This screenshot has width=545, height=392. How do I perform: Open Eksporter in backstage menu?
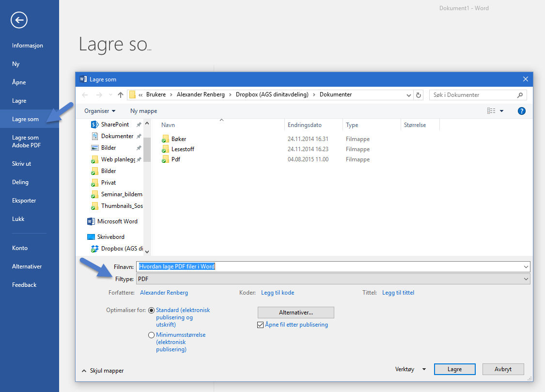(x=24, y=201)
